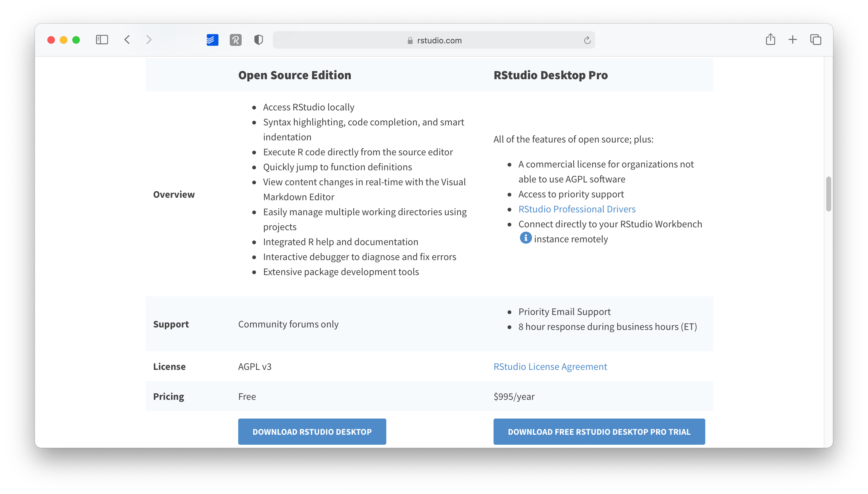This screenshot has height=494, width=868.
Task: Click 'Integrated R help and documentation' bullet
Action: (x=340, y=242)
